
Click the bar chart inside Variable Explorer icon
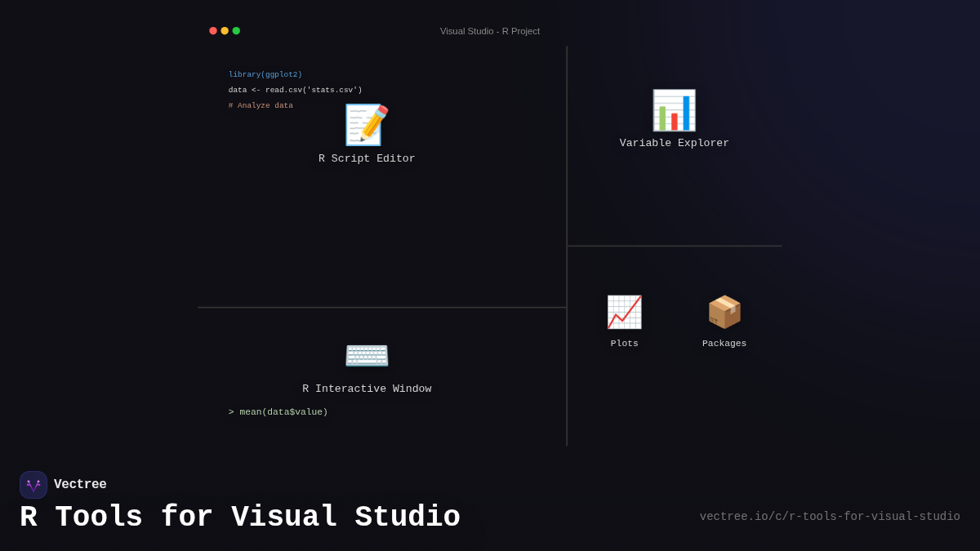point(674,110)
